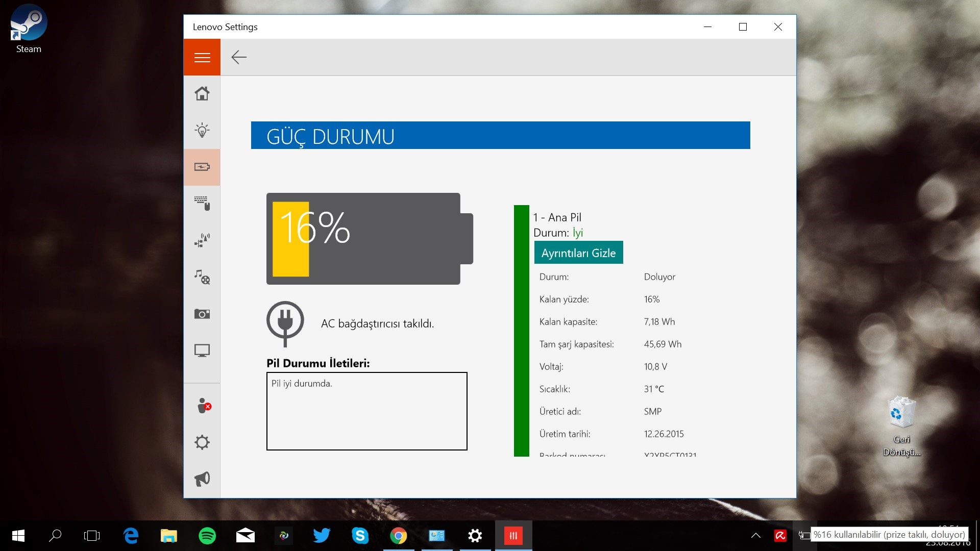Show hidden system tray icons
980x551 pixels.
coord(756,536)
